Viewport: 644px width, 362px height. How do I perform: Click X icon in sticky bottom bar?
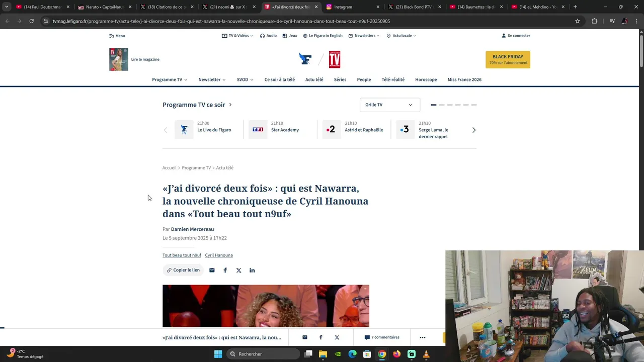point(337,337)
